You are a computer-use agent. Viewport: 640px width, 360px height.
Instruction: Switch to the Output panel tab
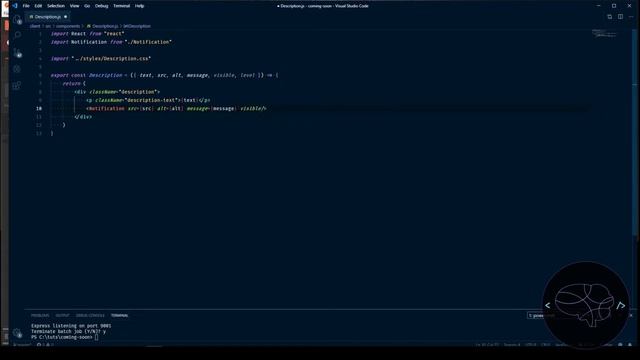pyautogui.click(x=62, y=316)
